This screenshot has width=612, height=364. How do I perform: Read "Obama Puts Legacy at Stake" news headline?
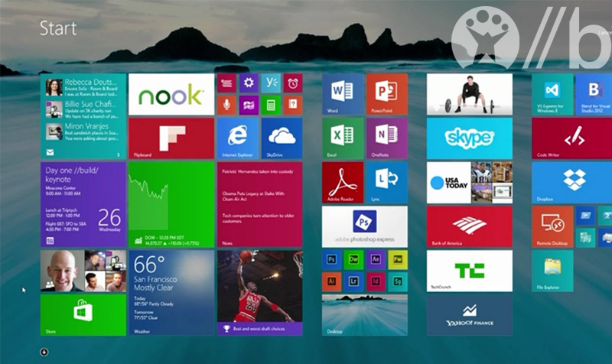253,197
